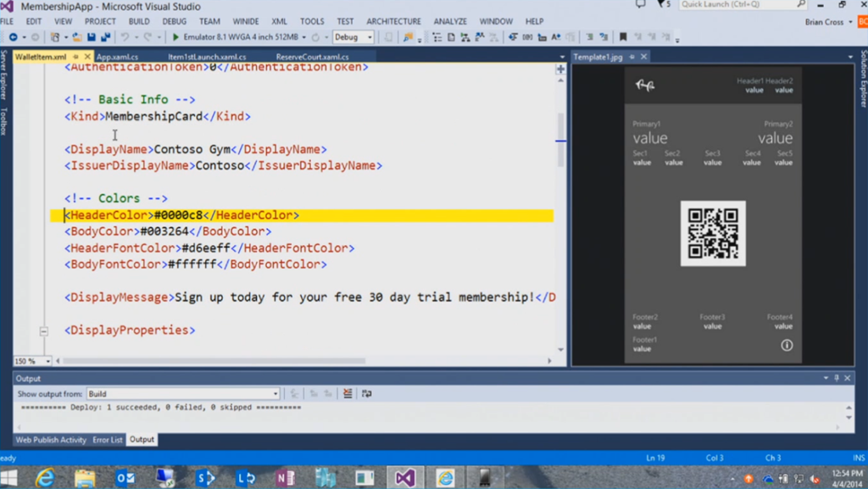868x489 pixels.
Task: Switch to the Error List tab
Action: pos(108,440)
